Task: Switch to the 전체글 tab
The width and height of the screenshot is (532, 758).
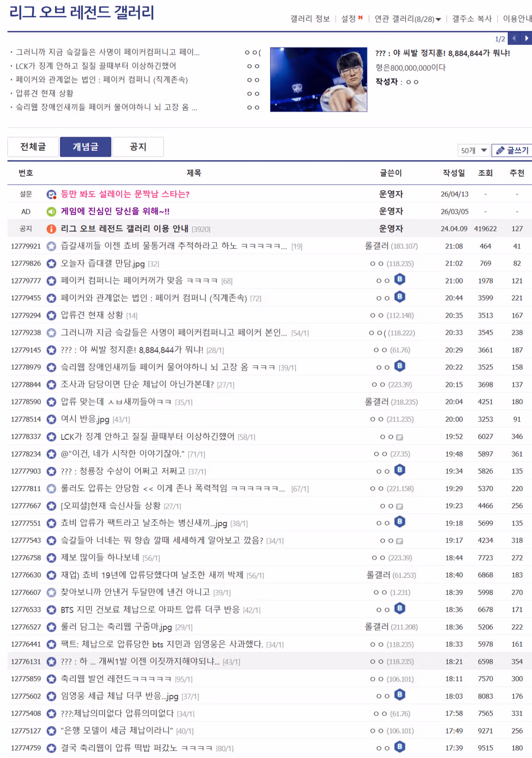Action: (x=33, y=147)
